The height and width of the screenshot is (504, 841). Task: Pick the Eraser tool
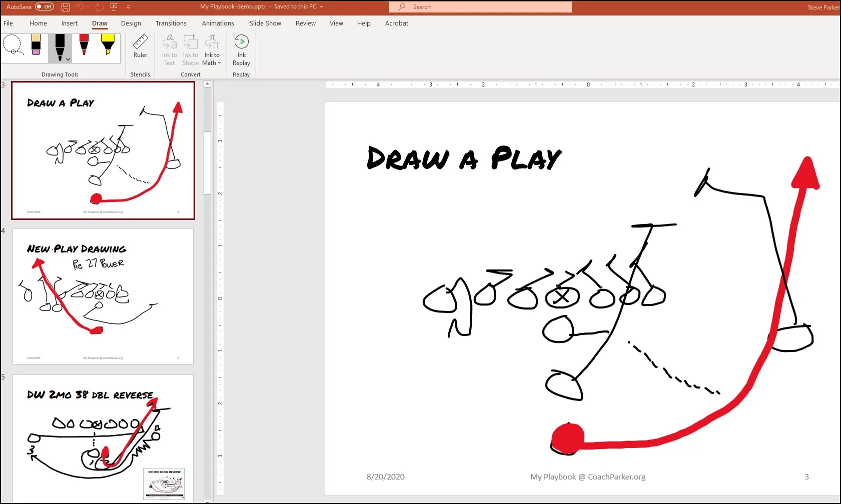pyautogui.click(x=36, y=45)
